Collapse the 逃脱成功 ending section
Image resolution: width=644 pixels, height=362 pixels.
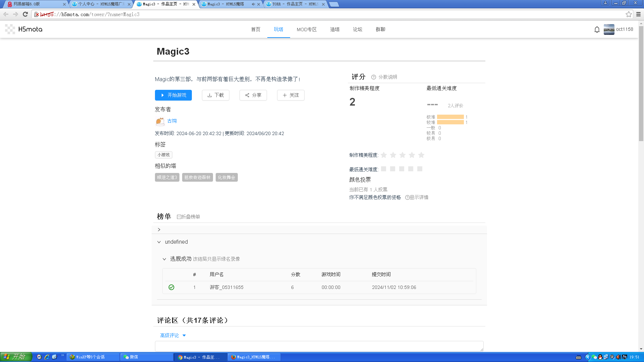coord(164,259)
